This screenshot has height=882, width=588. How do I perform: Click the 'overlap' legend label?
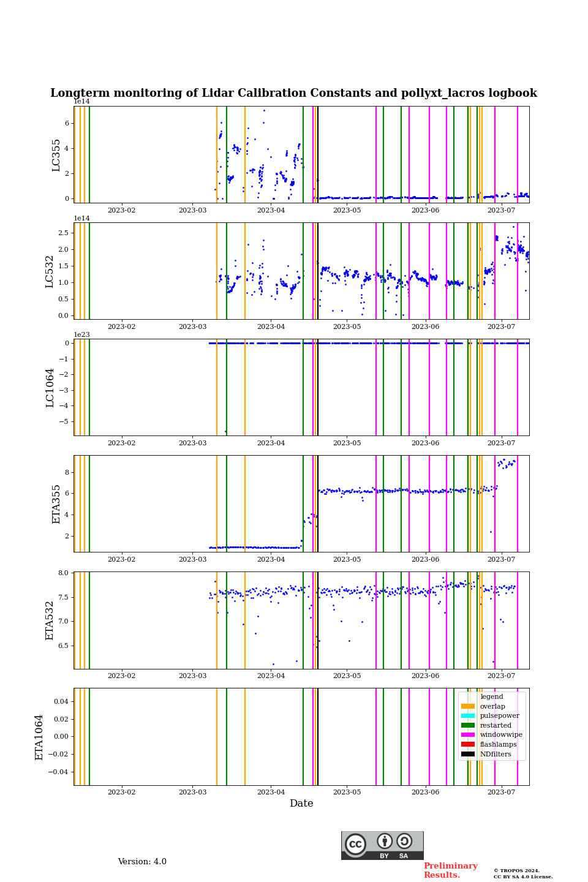[x=492, y=706]
